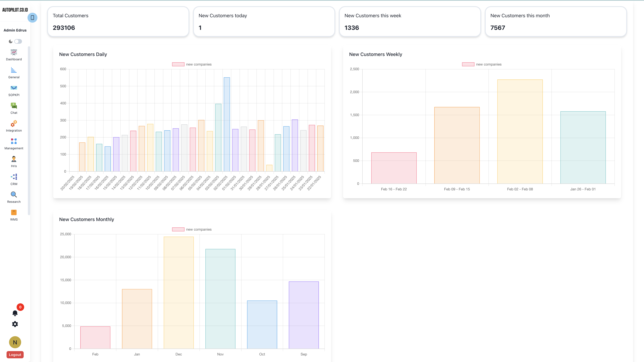Click the Dec bar in Monthly chart
644x362 pixels.
(178, 292)
